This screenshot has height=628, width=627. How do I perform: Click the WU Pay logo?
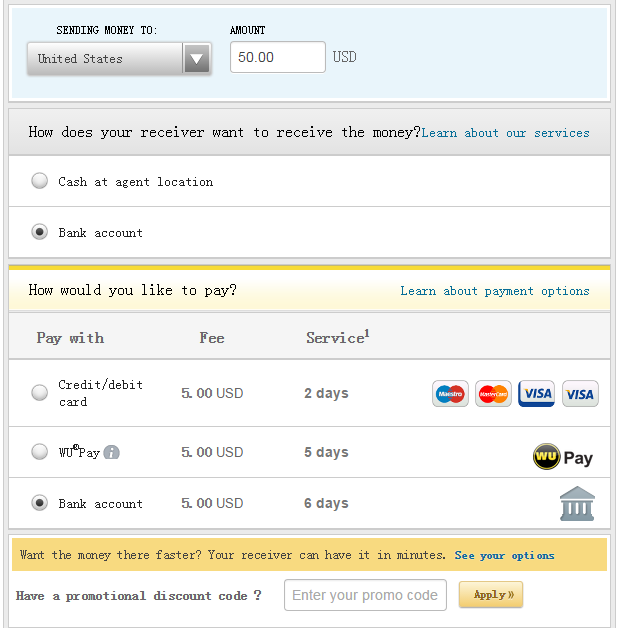click(x=562, y=457)
